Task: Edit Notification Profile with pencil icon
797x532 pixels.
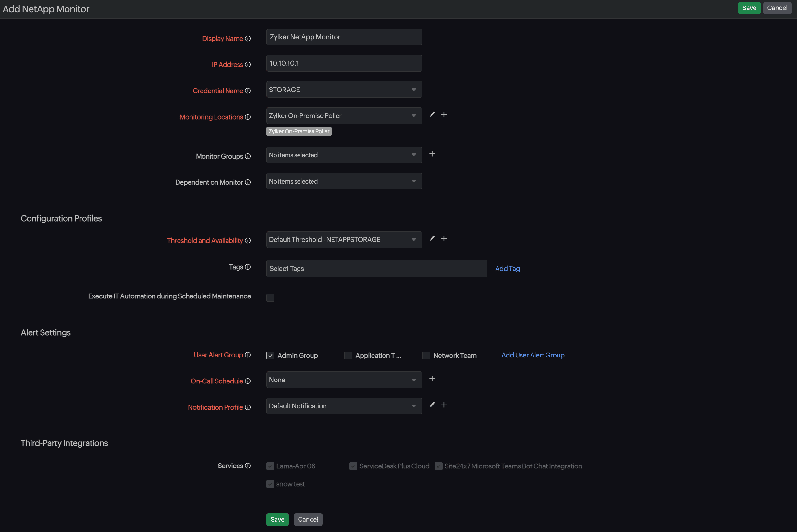Action: pyautogui.click(x=432, y=405)
